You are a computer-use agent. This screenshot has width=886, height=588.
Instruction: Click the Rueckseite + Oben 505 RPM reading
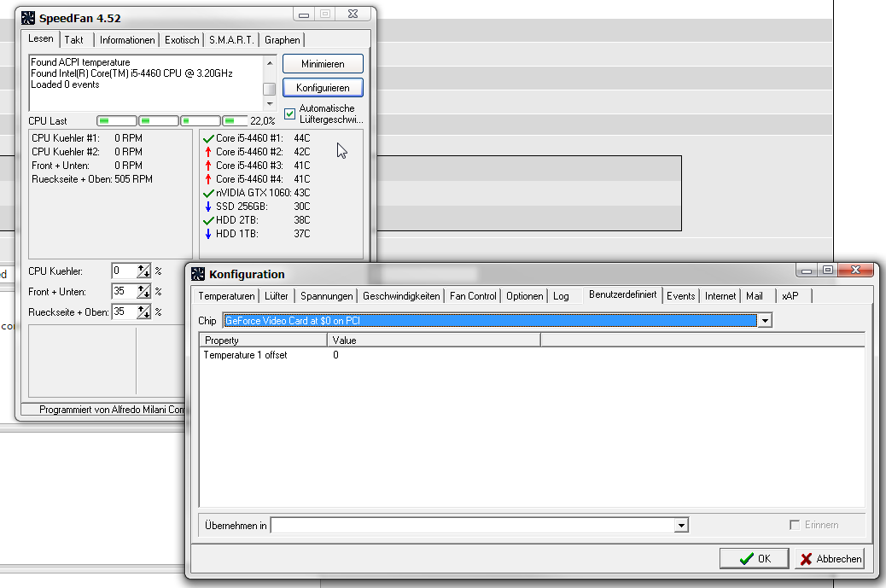[x=133, y=179]
